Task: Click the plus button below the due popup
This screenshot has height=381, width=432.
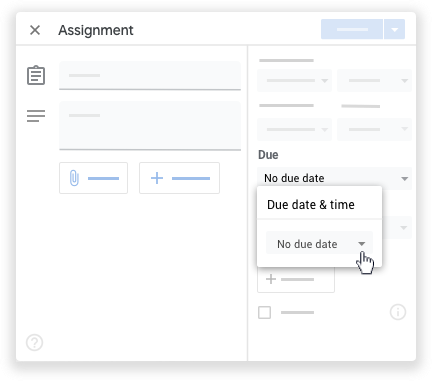Action: 296,279
